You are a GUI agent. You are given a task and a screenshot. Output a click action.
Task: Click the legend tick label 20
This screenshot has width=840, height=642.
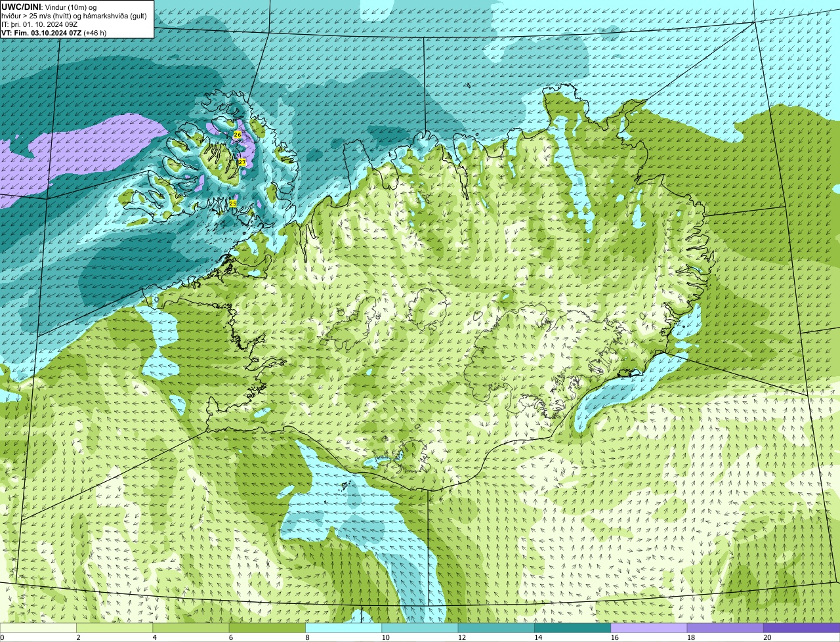pos(767,637)
